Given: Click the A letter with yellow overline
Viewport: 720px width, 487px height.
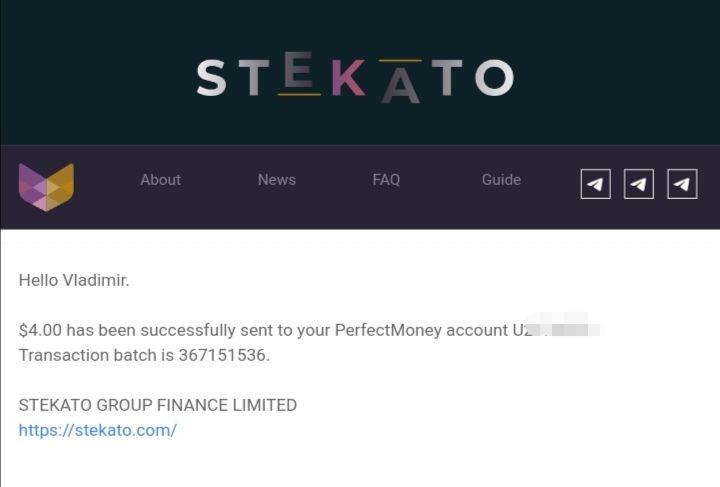Looking at the screenshot, I should pos(400,81).
